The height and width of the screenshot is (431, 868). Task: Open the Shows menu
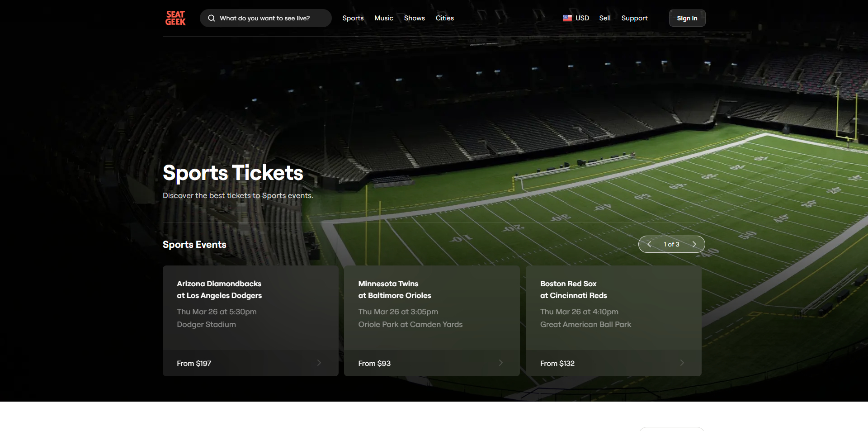point(414,18)
